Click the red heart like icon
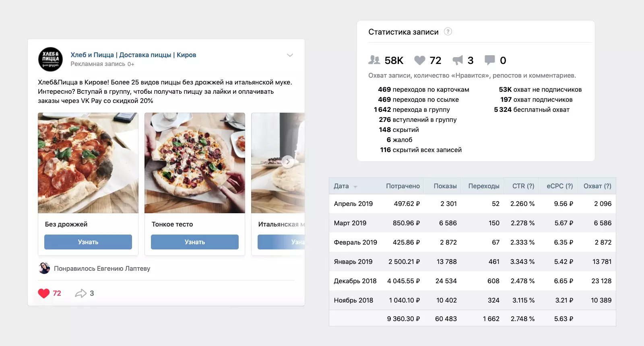The height and width of the screenshot is (346, 644). [x=44, y=293]
